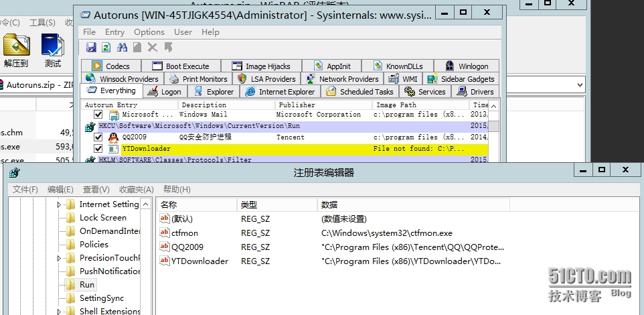Switch to the Services tab
Image resolution: width=644 pixels, height=315 pixels.
[426, 92]
